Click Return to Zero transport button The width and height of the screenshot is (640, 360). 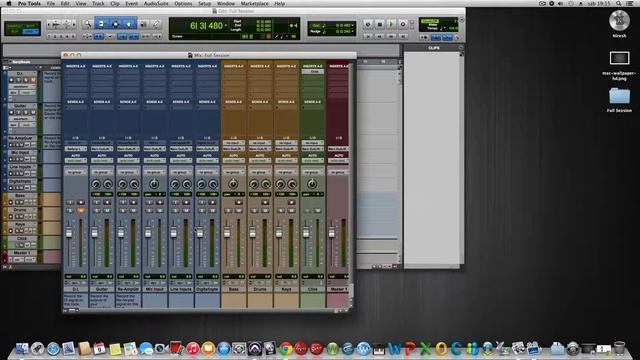(368, 36)
